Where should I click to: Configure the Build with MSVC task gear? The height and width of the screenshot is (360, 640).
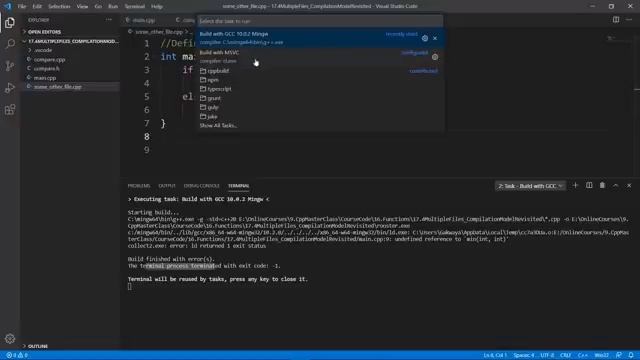click(435, 57)
